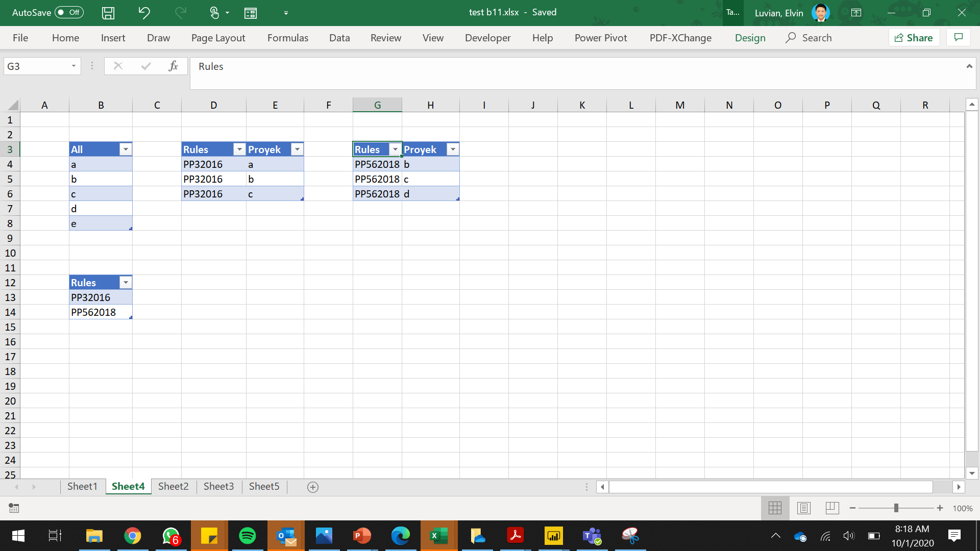The image size is (980, 551).
Task: Click the horizontal scrollbar thumb
Action: (771, 487)
